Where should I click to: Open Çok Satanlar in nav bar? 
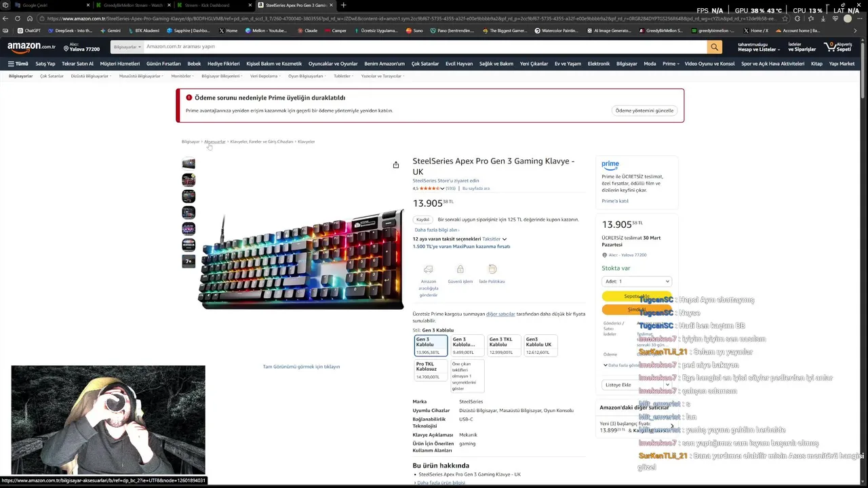(425, 64)
